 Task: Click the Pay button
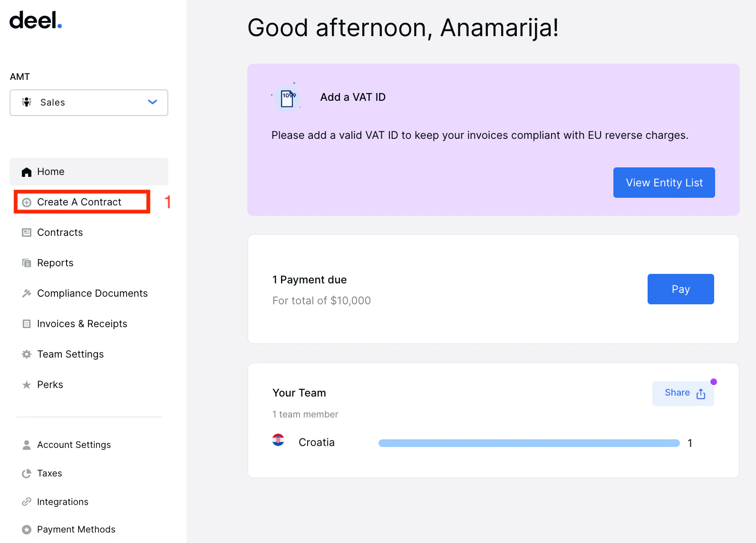point(681,289)
